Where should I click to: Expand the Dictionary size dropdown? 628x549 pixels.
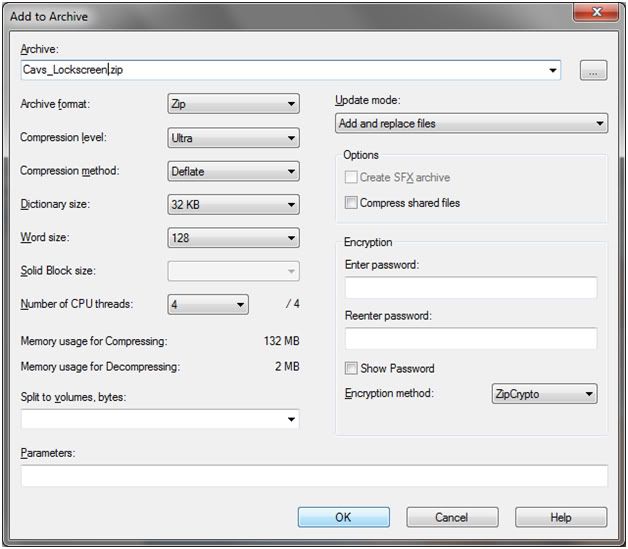pos(233,205)
